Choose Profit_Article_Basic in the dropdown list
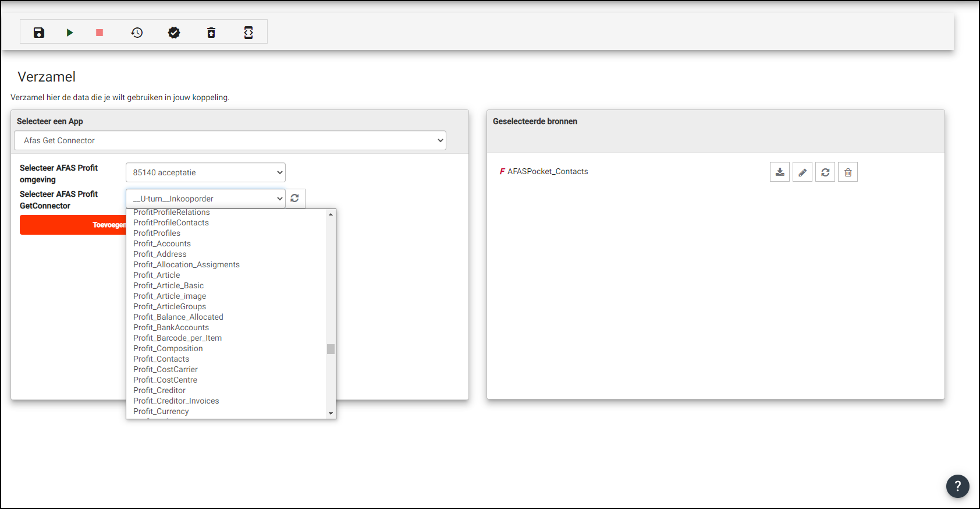 168,285
